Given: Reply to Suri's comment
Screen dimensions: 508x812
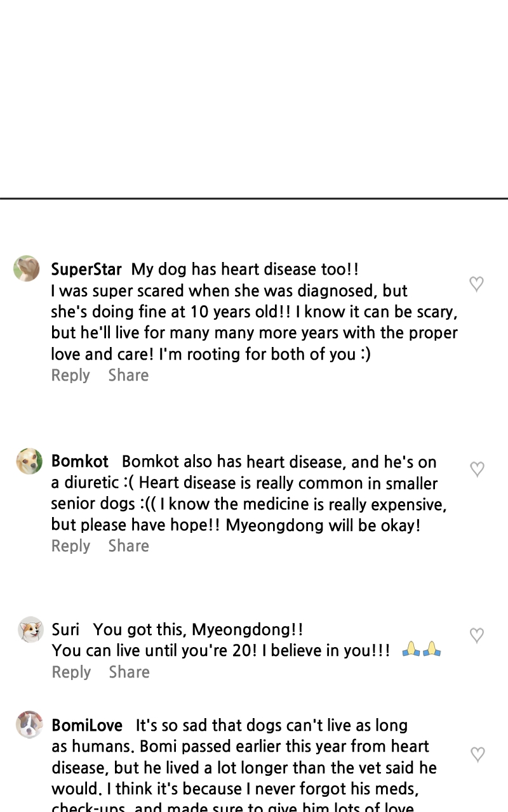Looking at the screenshot, I should click(x=71, y=672).
